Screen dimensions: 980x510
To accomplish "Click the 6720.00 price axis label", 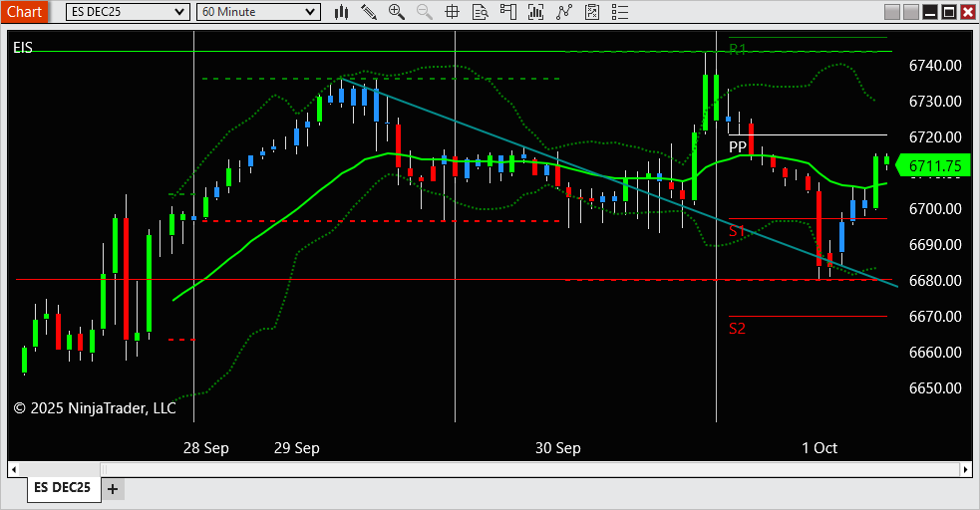I will pyautogui.click(x=935, y=137).
